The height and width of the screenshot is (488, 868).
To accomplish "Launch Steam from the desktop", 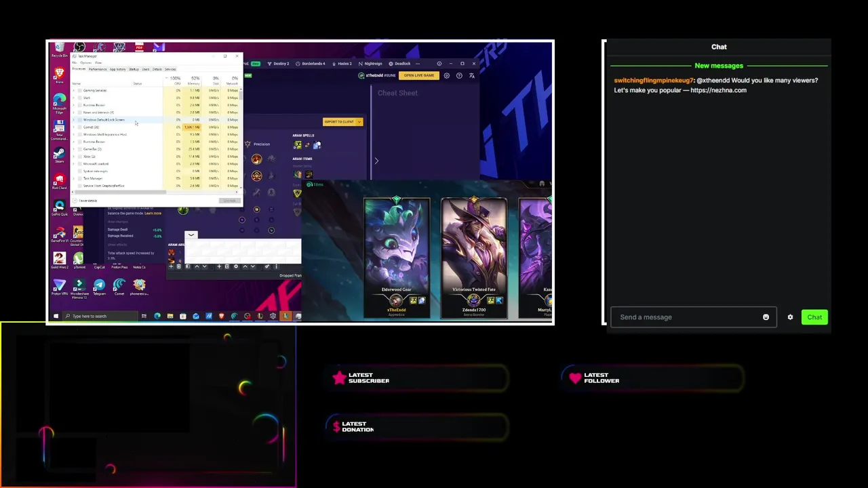I will click(x=59, y=154).
